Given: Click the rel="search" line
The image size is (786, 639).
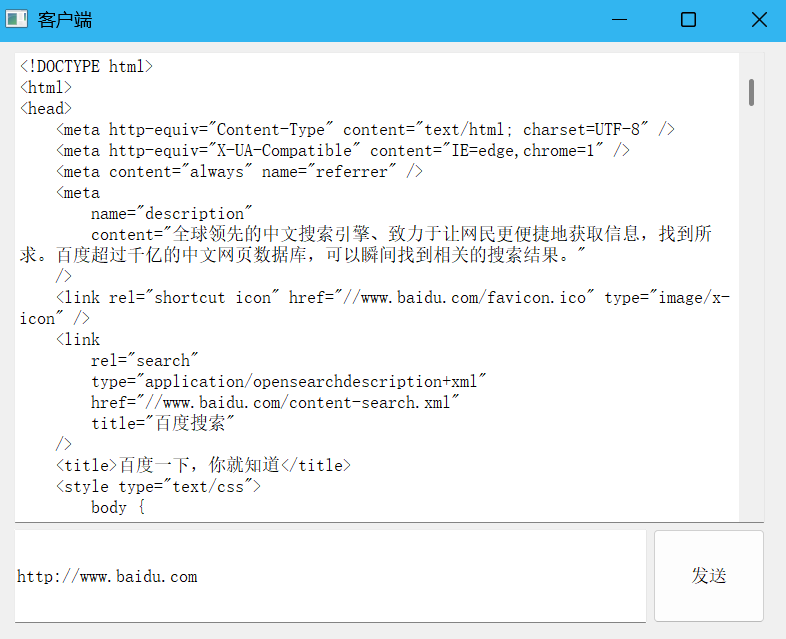Looking at the screenshot, I should [x=145, y=360].
